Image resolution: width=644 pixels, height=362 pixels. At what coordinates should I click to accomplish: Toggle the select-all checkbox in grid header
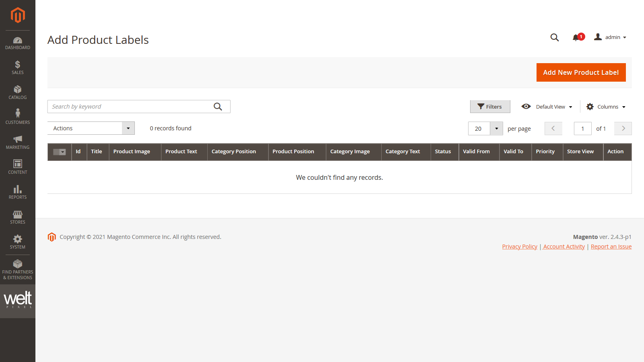click(x=56, y=152)
